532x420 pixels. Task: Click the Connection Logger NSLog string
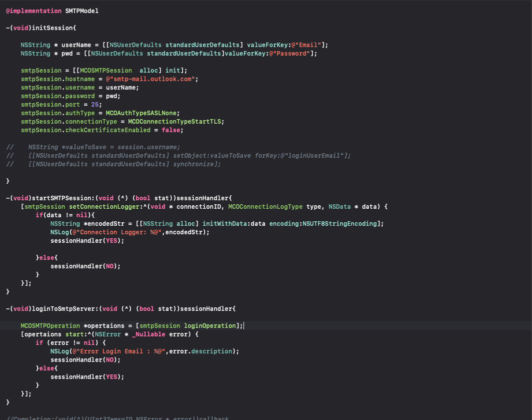pyautogui.click(x=116, y=232)
